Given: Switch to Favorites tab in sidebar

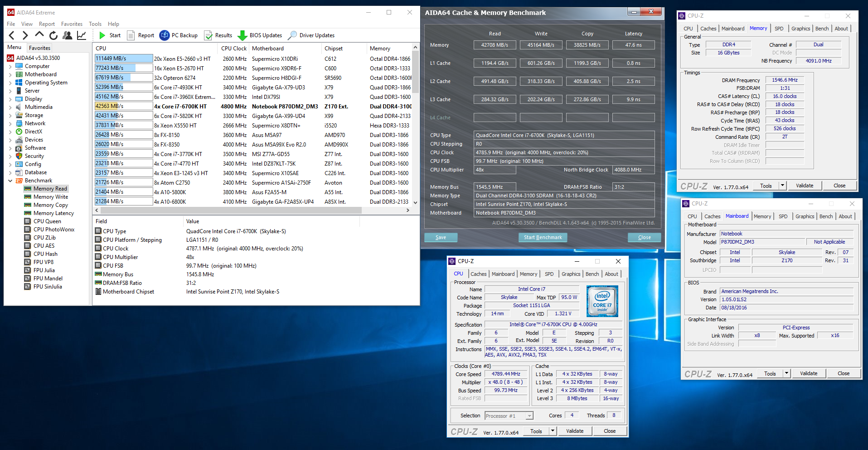Looking at the screenshot, I should (39, 48).
